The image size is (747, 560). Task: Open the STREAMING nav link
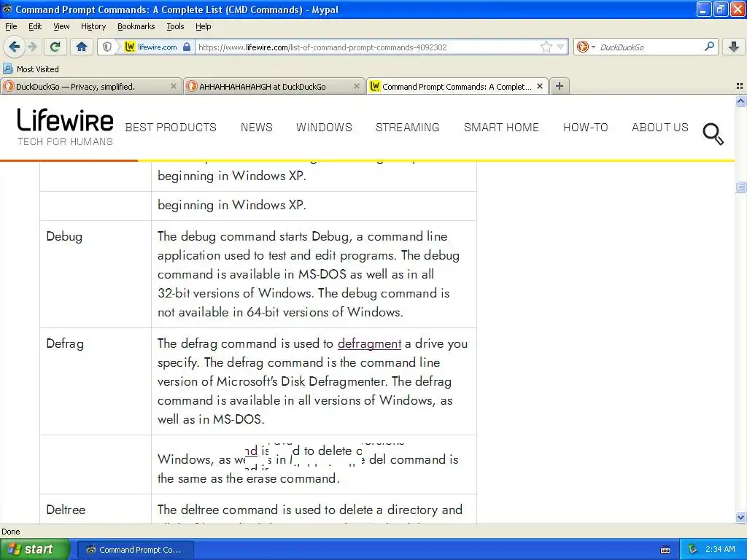pos(407,127)
